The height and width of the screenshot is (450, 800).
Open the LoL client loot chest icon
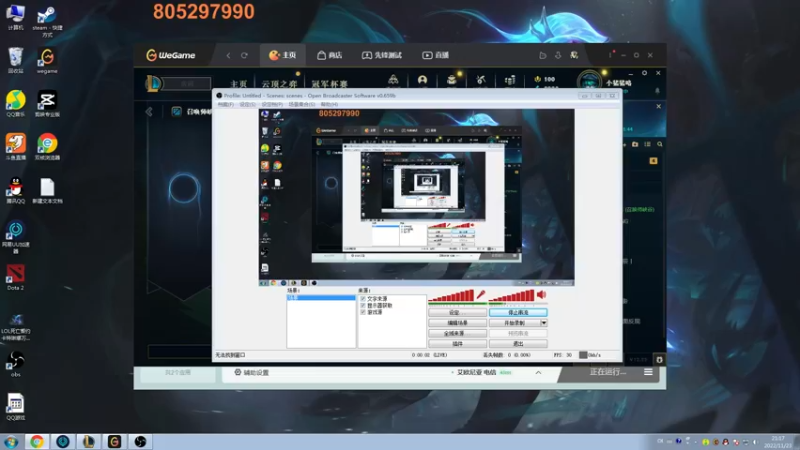(452, 80)
